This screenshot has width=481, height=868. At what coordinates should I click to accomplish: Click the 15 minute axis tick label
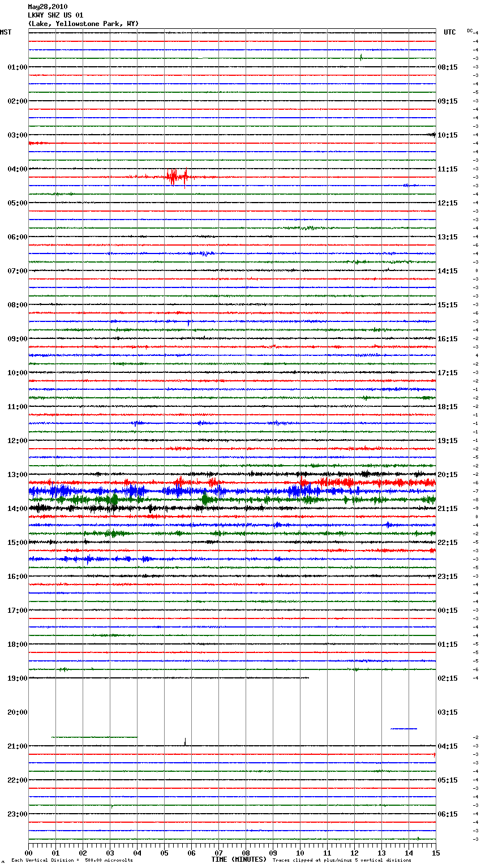pyautogui.click(x=436, y=853)
